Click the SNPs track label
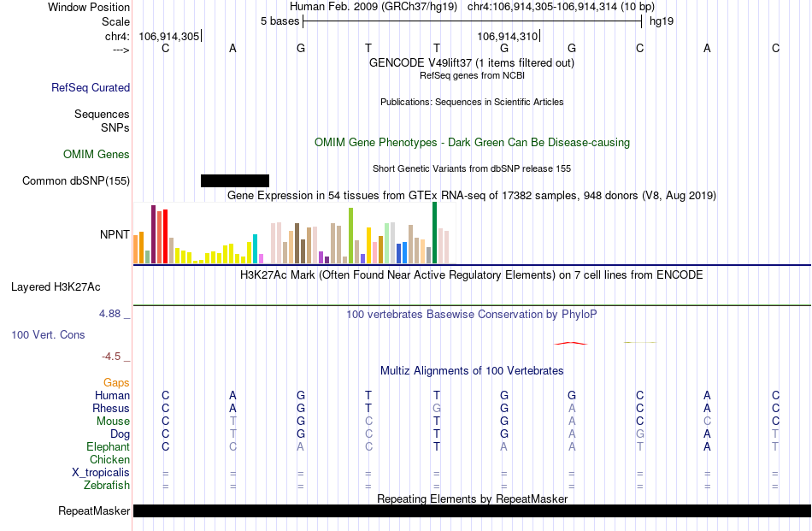This screenshot has height=531, width=812. (115, 127)
